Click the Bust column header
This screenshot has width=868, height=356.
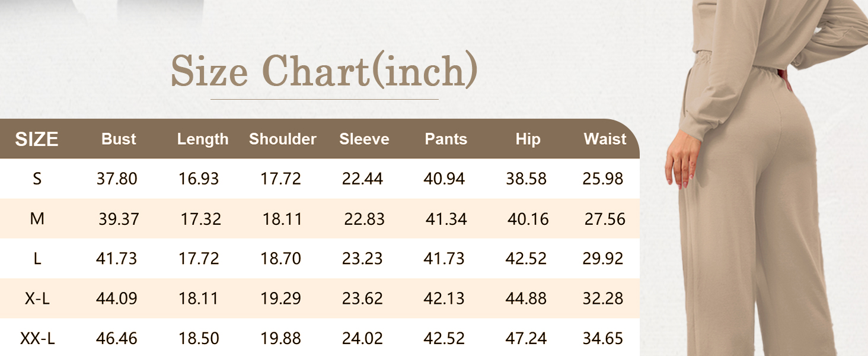119,139
